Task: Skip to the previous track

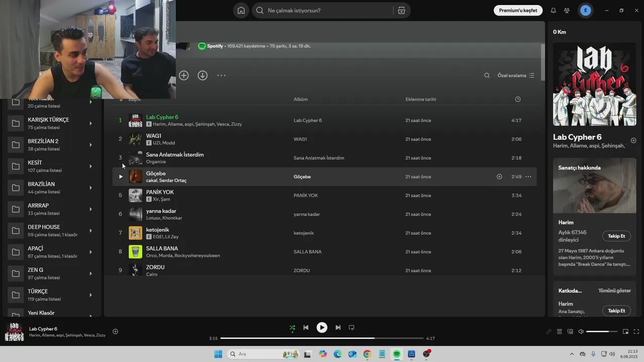Action: point(305,327)
